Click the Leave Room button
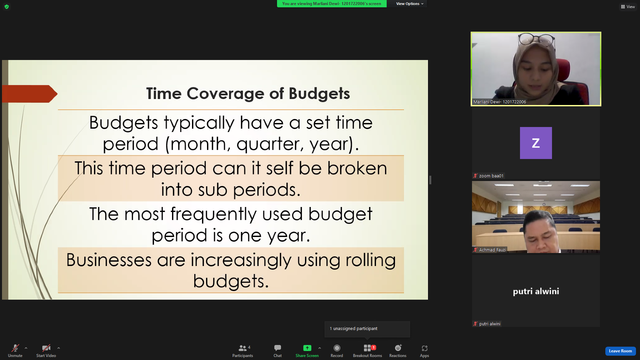Image resolution: width=640 pixels, height=360 pixels. tap(620, 351)
